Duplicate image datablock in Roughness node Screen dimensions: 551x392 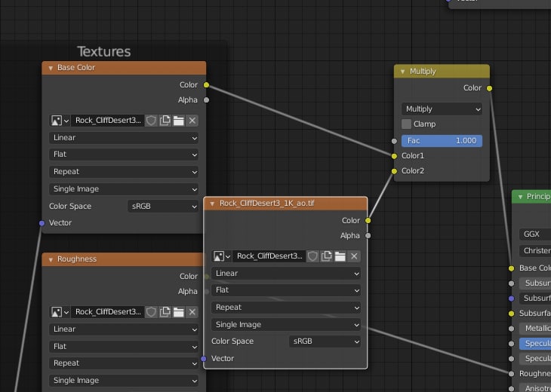pos(165,312)
